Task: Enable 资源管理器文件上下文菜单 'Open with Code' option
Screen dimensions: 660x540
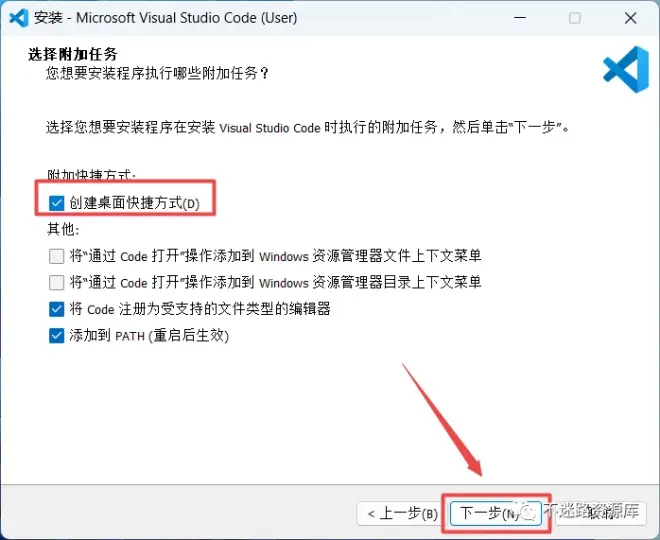Action: click(56, 256)
